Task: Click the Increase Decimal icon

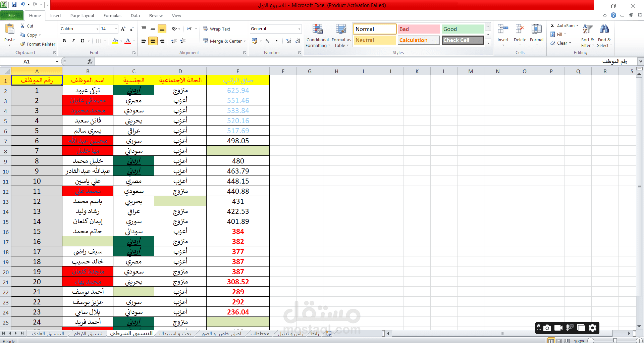Action: (289, 41)
